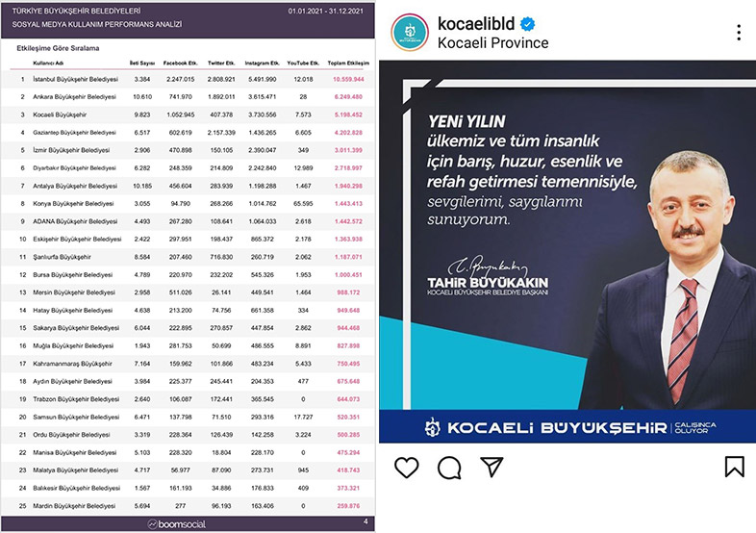Share post using paper plane icon
This screenshot has height=533, width=756.
491,467
